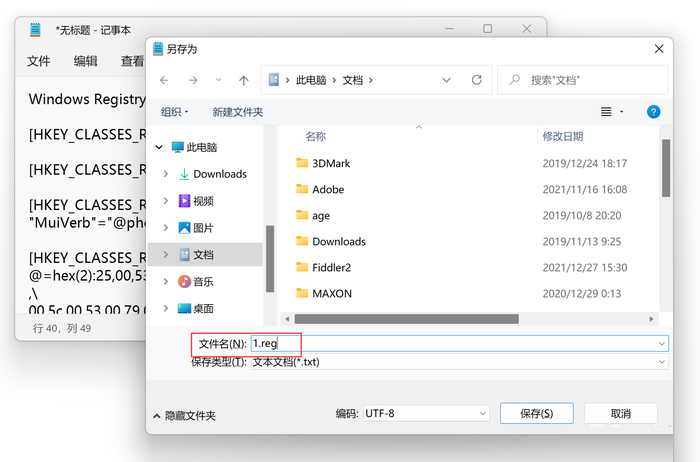
Task: Select the Fiddler2 folder
Action: tap(331, 267)
